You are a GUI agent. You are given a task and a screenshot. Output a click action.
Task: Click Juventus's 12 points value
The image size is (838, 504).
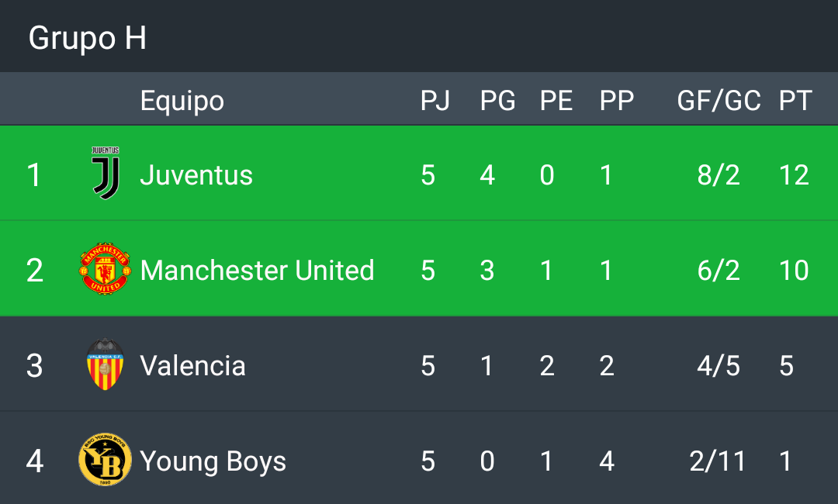[794, 175]
